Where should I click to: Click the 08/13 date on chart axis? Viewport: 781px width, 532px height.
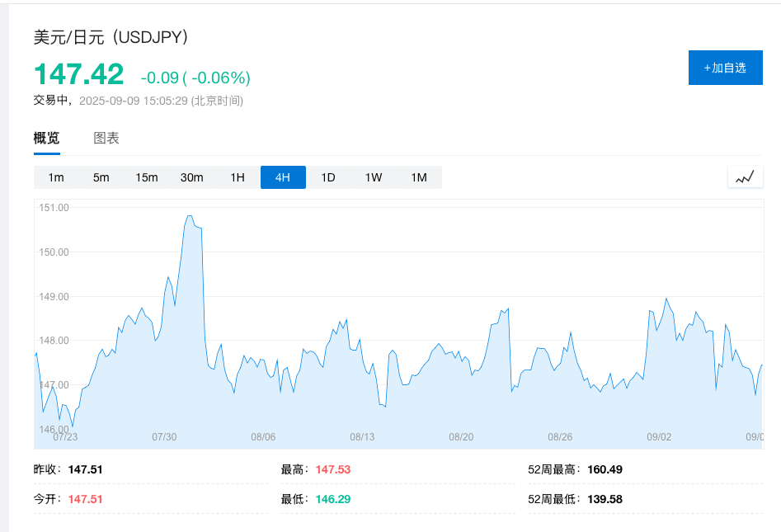pos(362,437)
